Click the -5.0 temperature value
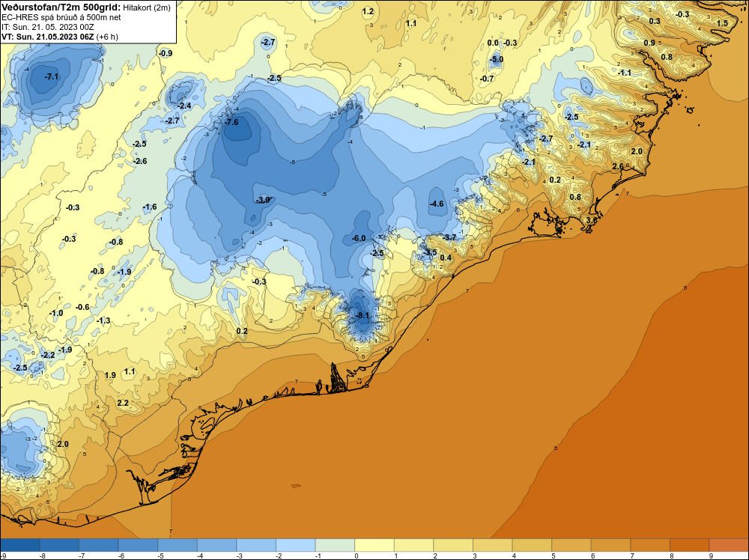Image resolution: width=749 pixels, height=560 pixels. tap(497, 60)
